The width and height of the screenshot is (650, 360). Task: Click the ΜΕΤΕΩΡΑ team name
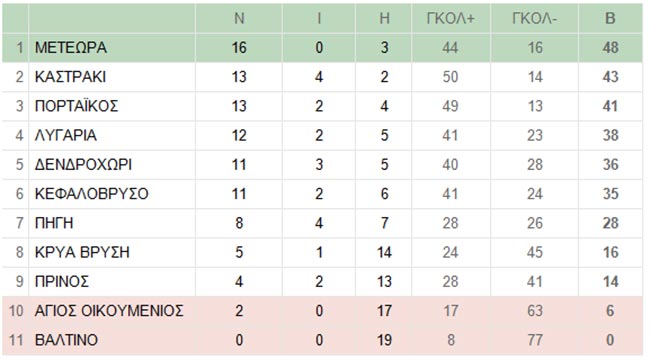(70, 48)
